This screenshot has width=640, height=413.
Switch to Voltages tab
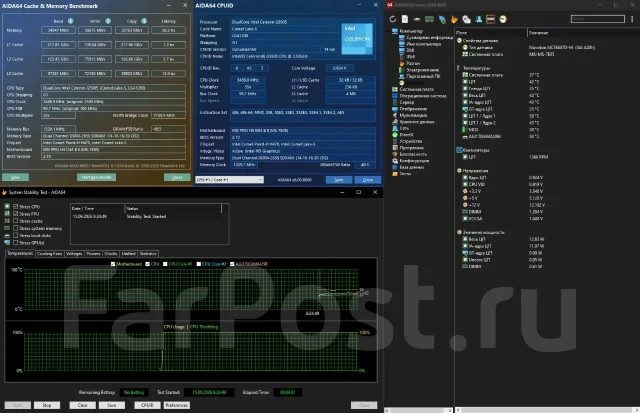click(x=74, y=254)
